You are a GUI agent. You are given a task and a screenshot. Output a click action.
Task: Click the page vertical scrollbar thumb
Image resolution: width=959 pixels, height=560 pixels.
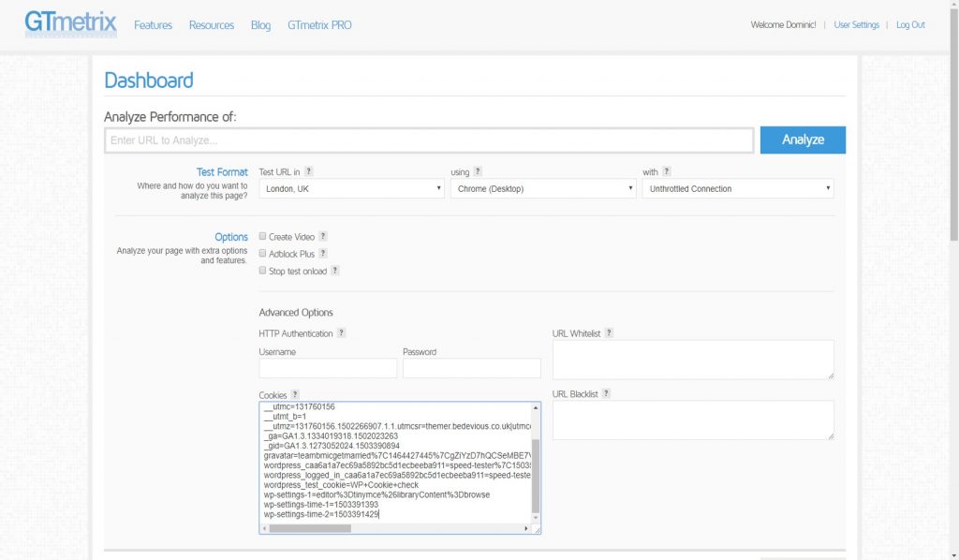[954, 123]
